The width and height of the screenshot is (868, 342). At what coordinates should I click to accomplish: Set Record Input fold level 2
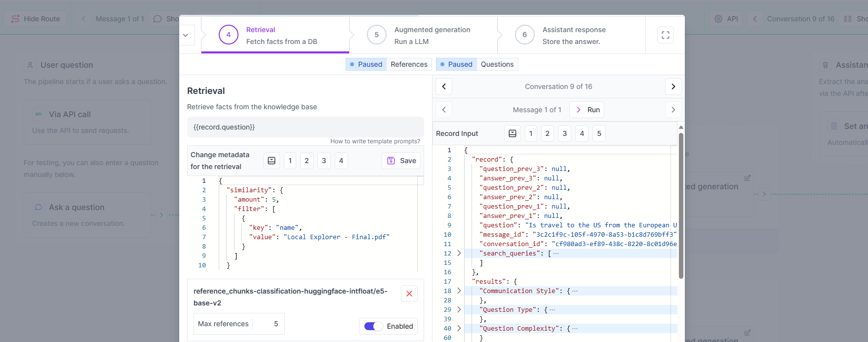click(547, 133)
